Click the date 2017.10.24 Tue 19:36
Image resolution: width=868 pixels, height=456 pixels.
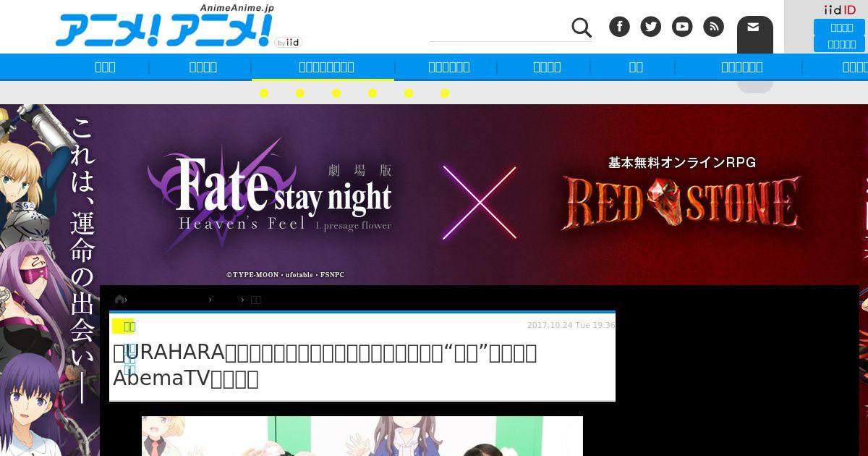tap(571, 325)
